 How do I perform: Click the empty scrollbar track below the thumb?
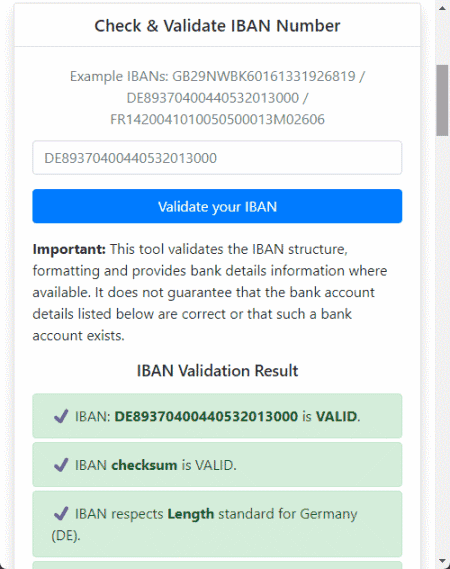click(442, 345)
